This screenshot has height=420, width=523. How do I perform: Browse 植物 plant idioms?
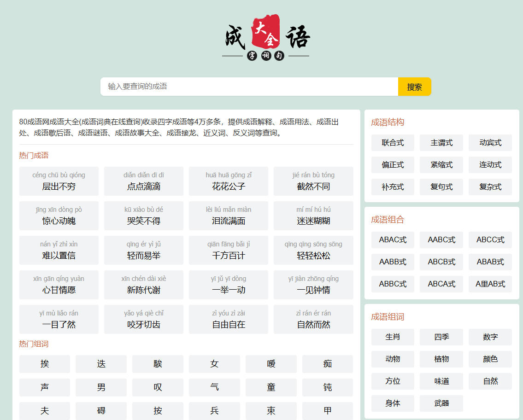coord(441,359)
